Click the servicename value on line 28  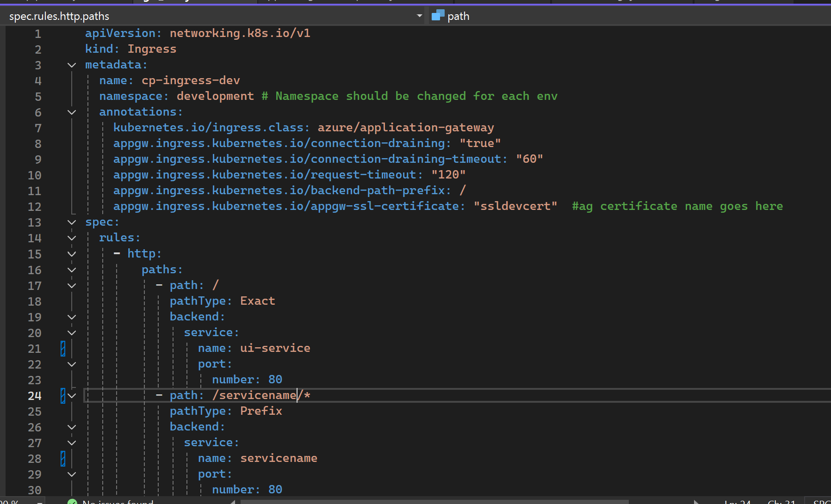click(x=279, y=458)
